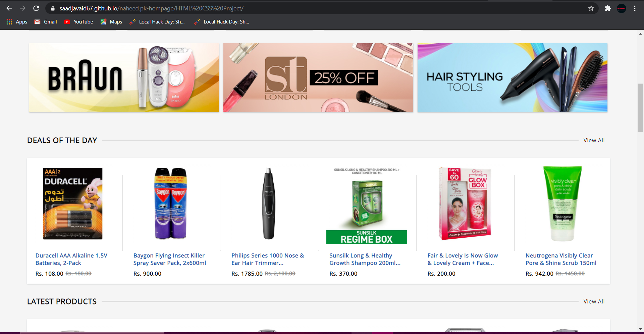Click the LATEST PRODUCTS heading

pyautogui.click(x=62, y=301)
